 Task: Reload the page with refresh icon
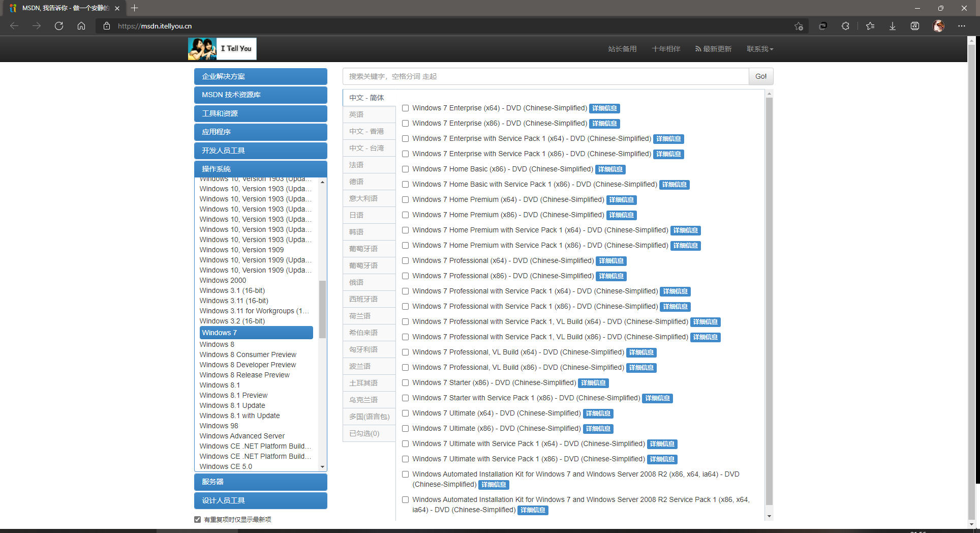[x=59, y=26]
